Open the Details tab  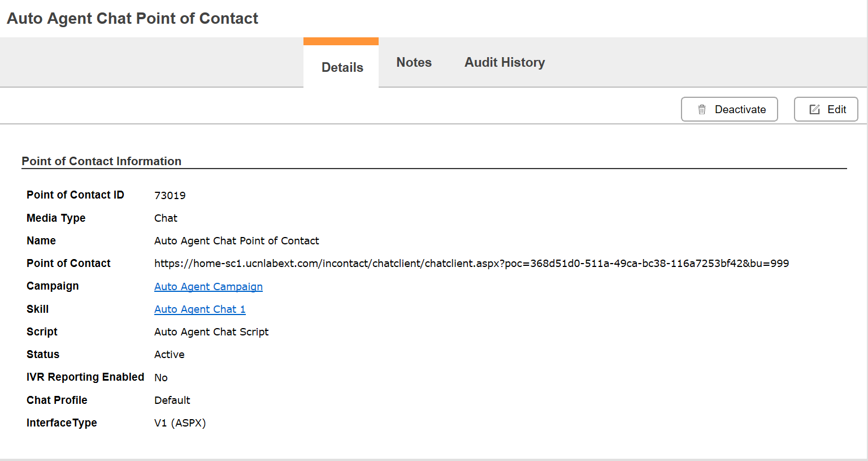pos(342,67)
